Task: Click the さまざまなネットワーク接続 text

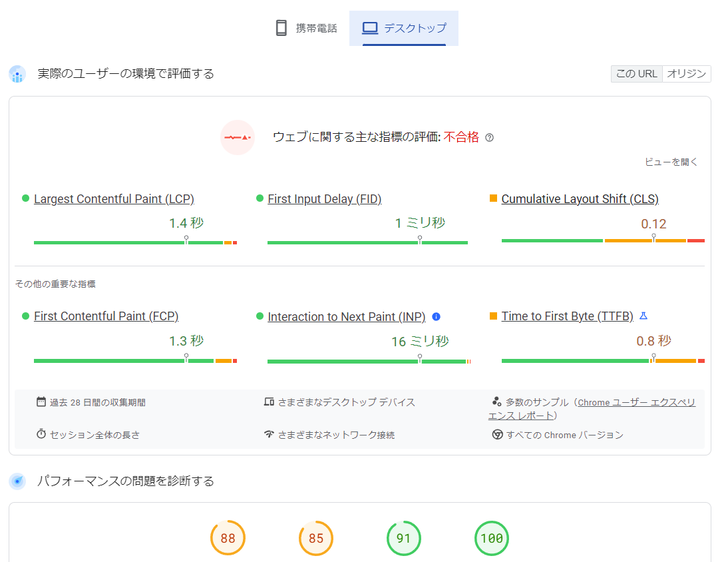Action: click(336, 435)
